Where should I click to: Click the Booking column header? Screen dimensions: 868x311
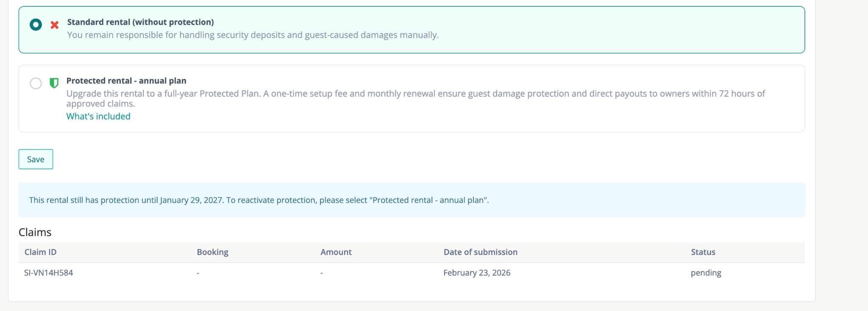[x=212, y=252]
